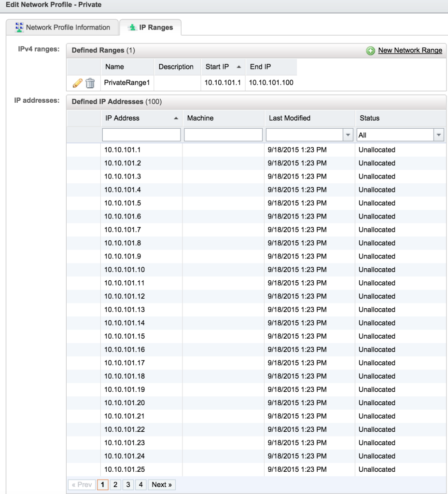Open the Description column header
The height and width of the screenshot is (494, 448).
tap(177, 67)
